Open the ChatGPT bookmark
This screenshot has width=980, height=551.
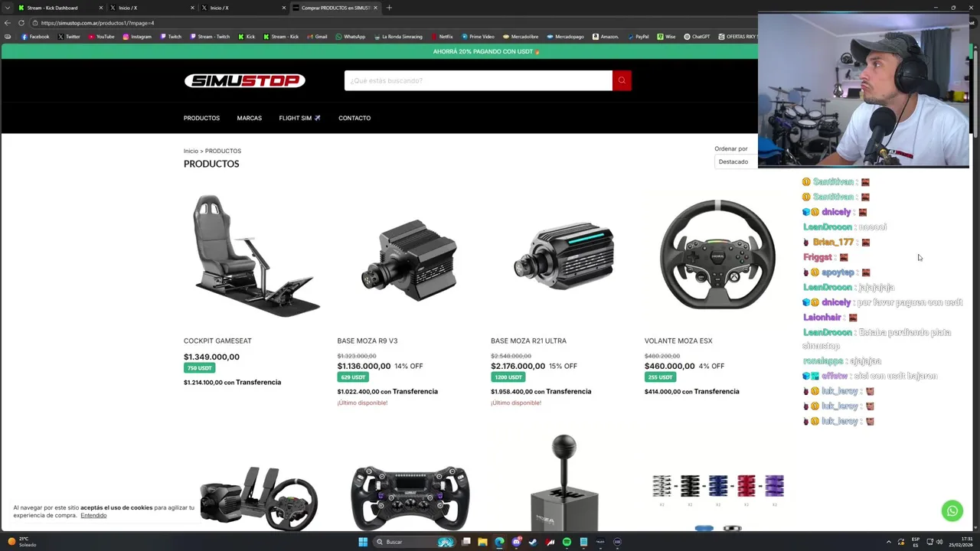(697, 37)
